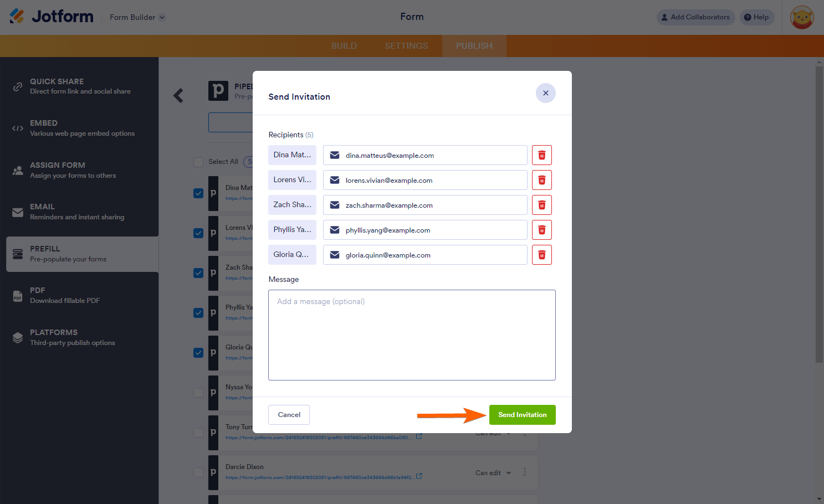Click the Embed code brackets icon
This screenshot has height=504, width=824.
(x=18, y=128)
